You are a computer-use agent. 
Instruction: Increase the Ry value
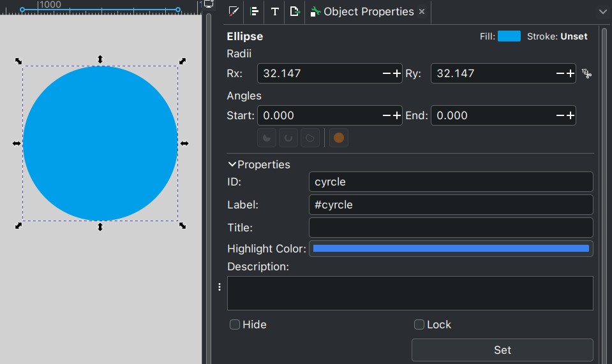pyautogui.click(x=571, y=73)
